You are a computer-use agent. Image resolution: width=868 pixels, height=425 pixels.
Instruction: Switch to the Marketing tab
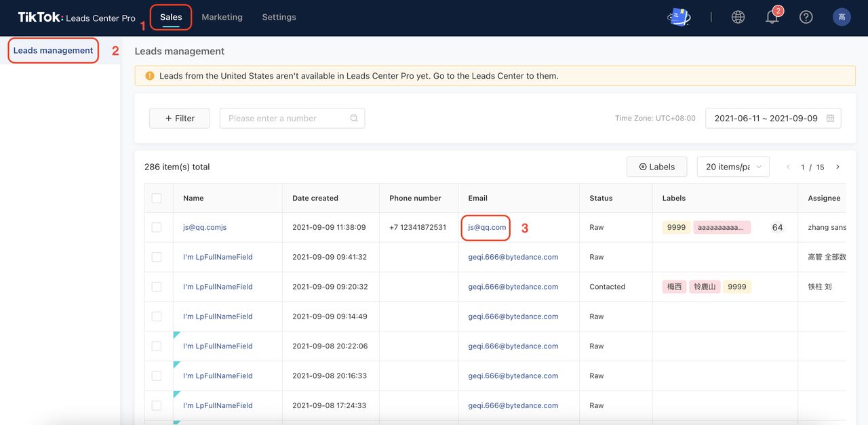coord(222,16)
